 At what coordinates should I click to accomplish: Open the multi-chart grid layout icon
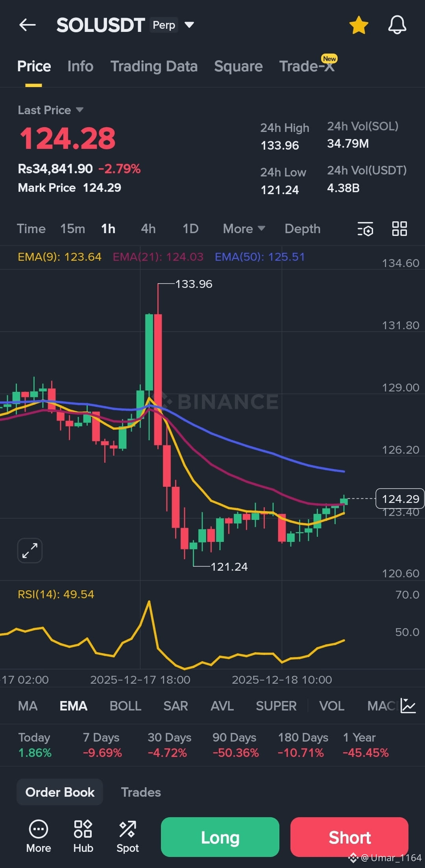pyautogui.click(x=399, y=229)
